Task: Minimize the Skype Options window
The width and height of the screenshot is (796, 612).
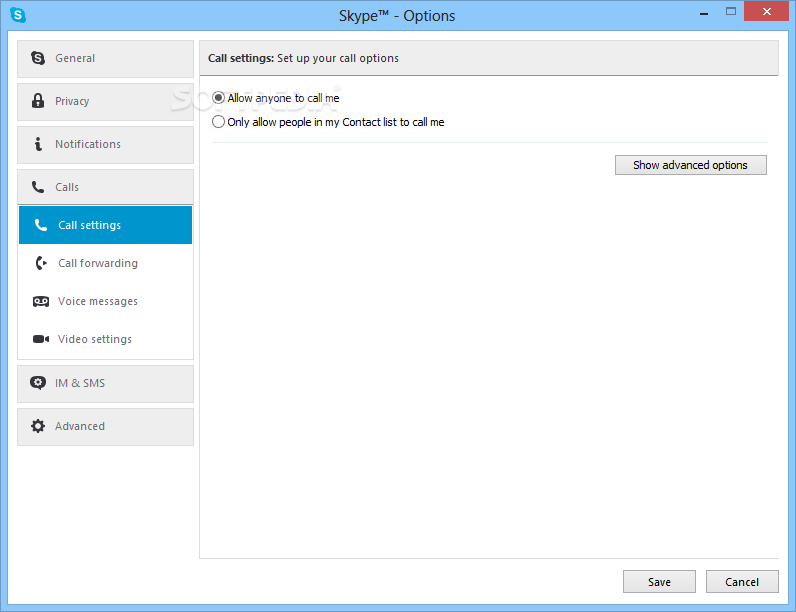Action: pyautogui.click(x=704, y=12)
